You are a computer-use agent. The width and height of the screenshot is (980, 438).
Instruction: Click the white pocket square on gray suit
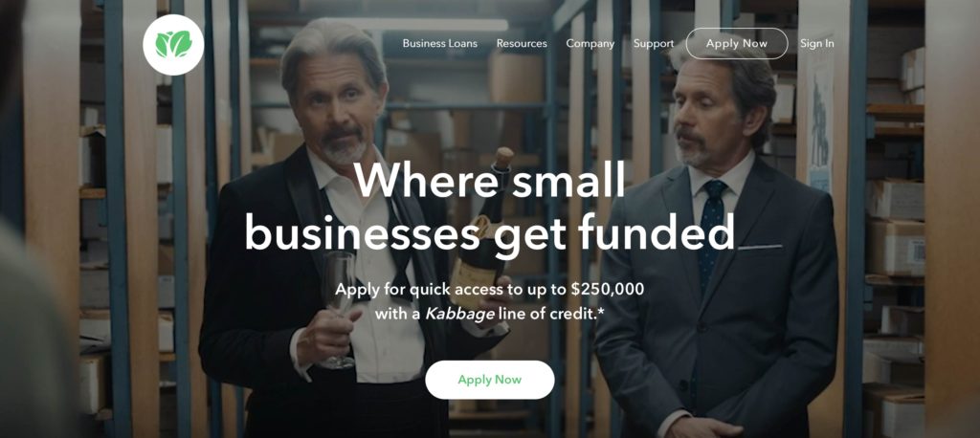tap(759, 248)
